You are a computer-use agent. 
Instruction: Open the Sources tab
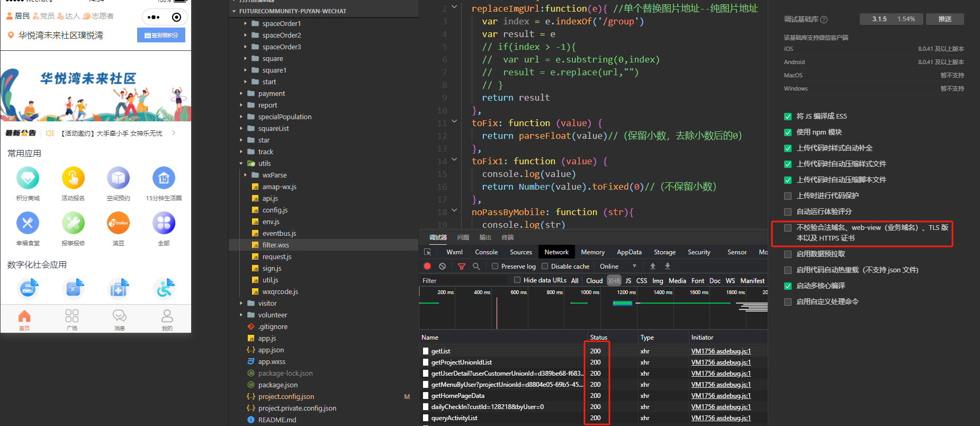521,252
